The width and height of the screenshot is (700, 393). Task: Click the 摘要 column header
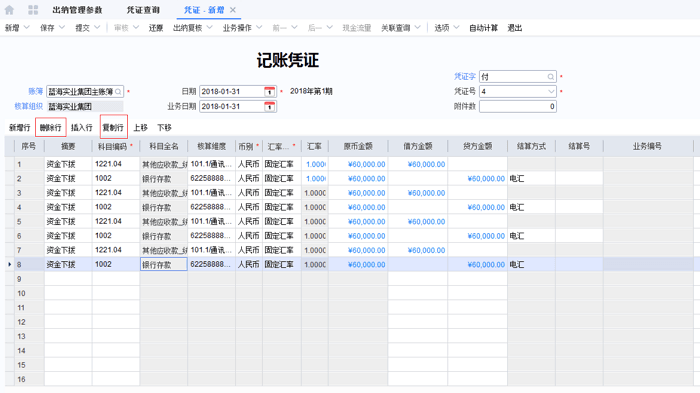coord(68,146)
